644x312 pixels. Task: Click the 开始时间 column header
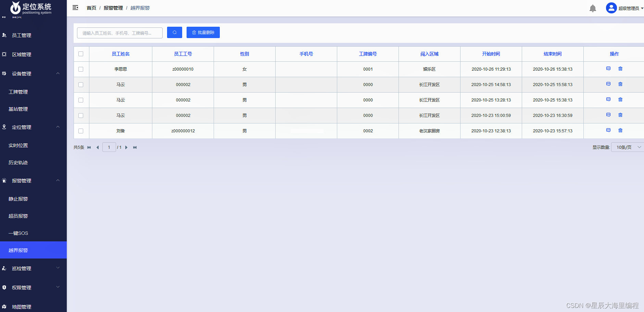[491, 54]
